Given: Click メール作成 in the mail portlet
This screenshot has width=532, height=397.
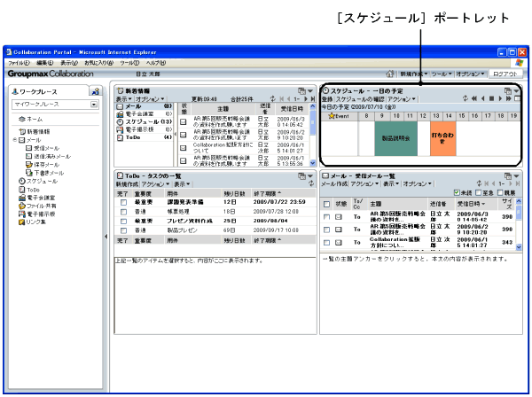Looking at the screenshot, I should pos(334,184).
